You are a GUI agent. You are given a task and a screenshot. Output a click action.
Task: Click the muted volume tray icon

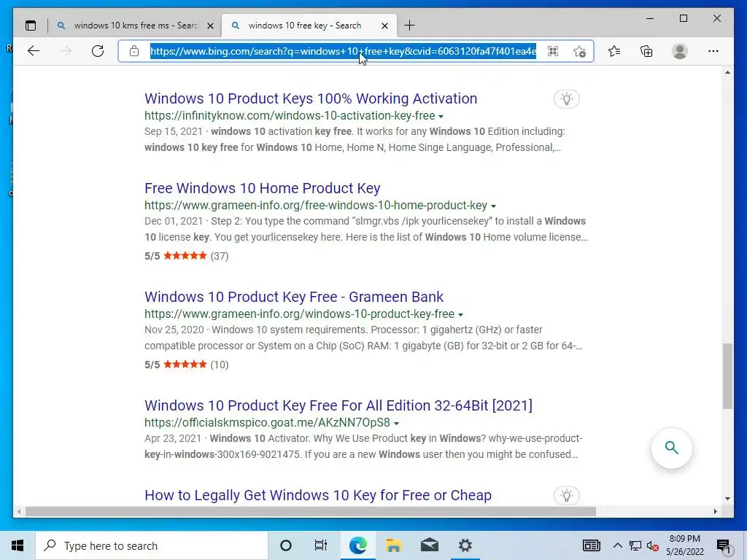[x=653, y=546]
